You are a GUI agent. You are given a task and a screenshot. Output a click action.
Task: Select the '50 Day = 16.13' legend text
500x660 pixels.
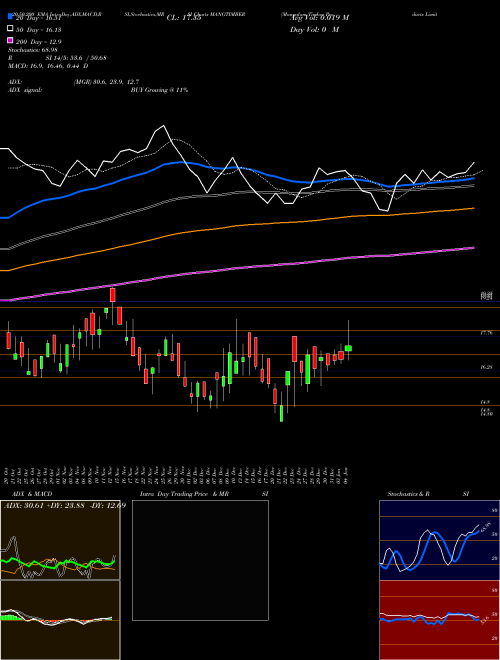pyautogui.click(x=38, y=30)
